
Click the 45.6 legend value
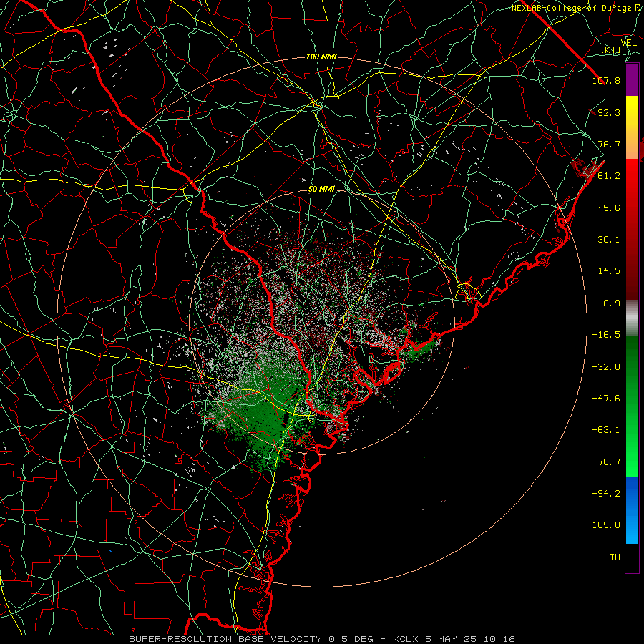coord(609,208)
